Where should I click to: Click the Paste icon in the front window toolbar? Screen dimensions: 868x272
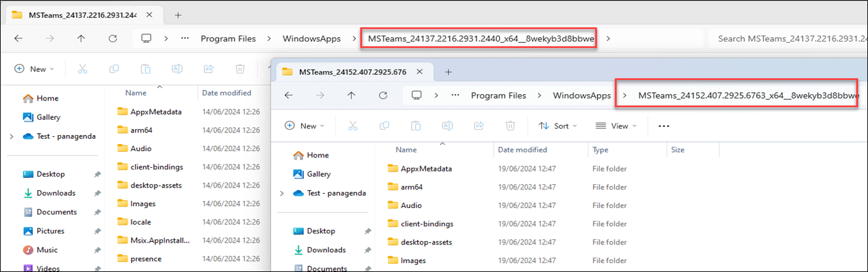pos(415,126)
